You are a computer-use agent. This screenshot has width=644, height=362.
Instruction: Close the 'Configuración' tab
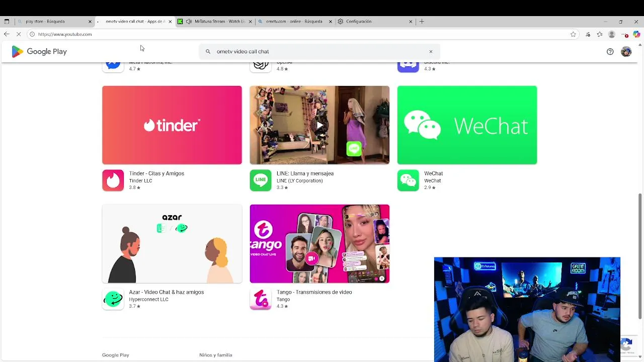pos(411,22)
